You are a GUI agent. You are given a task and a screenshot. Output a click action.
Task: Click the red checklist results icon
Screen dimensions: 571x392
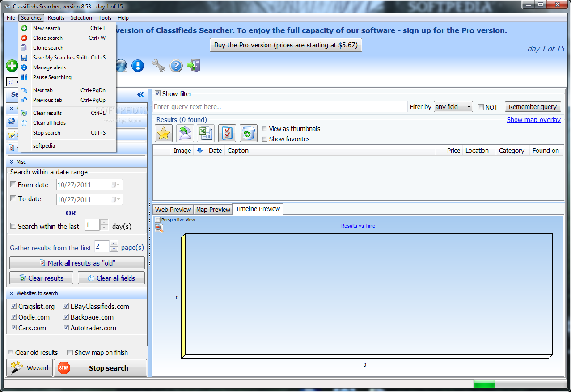pos(227,133)
